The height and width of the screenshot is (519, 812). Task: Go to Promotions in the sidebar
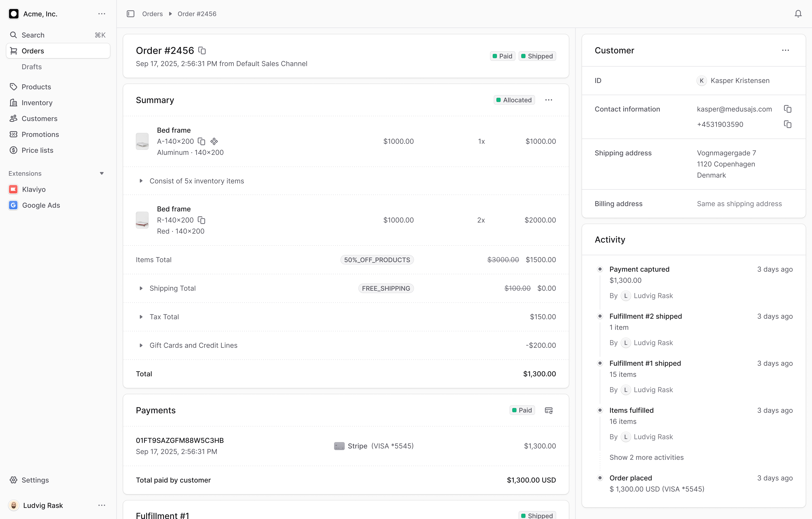click(40, 135)
